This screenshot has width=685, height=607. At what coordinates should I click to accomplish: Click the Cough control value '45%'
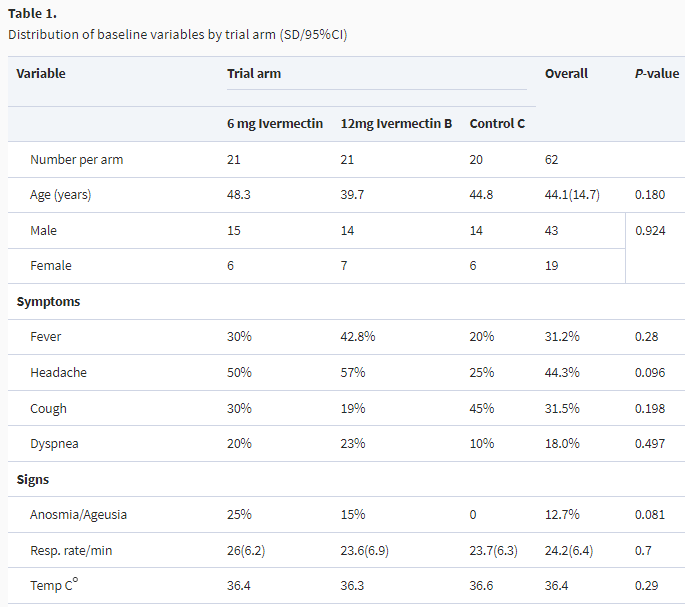tap(481, 409)
